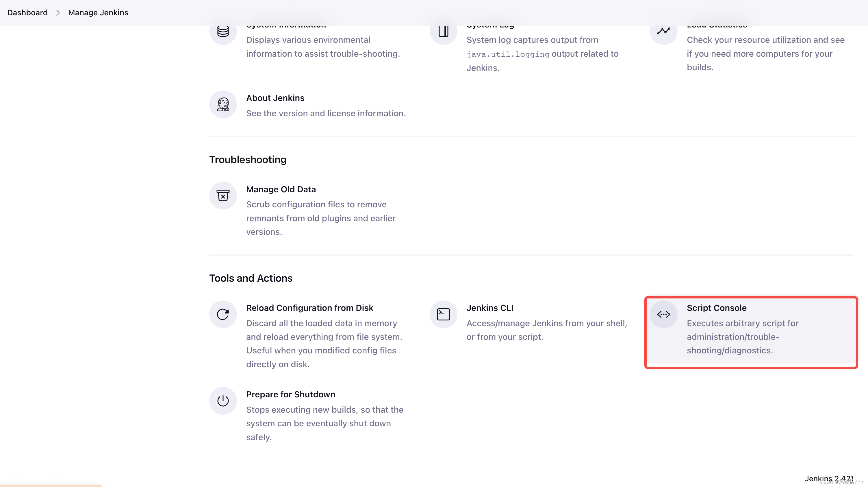This screenshot has width=868, height=487.
Task: Open the Script Console title link
Action: 716,308
